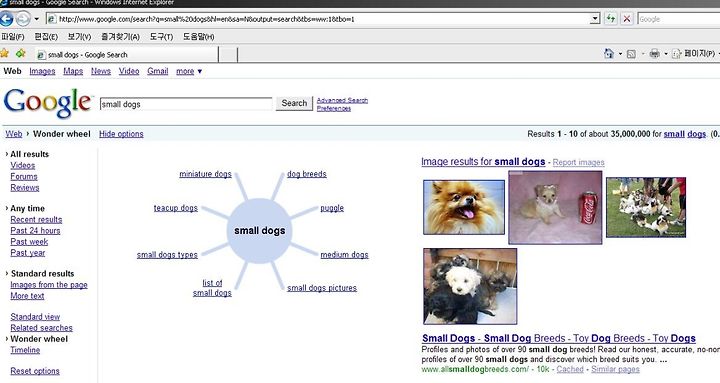
Task: Filter to Past 24 hours
Action: click(x=35, y=231)
